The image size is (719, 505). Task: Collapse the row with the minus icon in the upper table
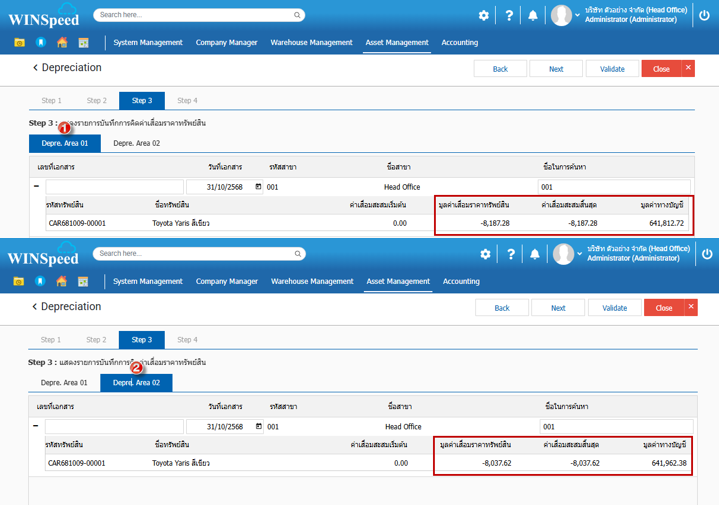(37, 187)
